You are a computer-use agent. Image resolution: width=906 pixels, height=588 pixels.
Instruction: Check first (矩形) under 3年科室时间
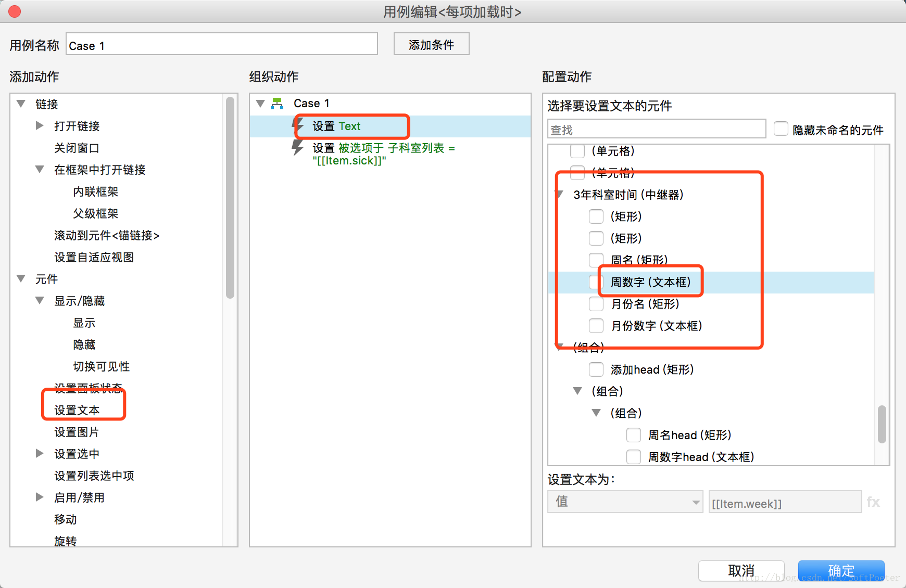tap(596, 216)
